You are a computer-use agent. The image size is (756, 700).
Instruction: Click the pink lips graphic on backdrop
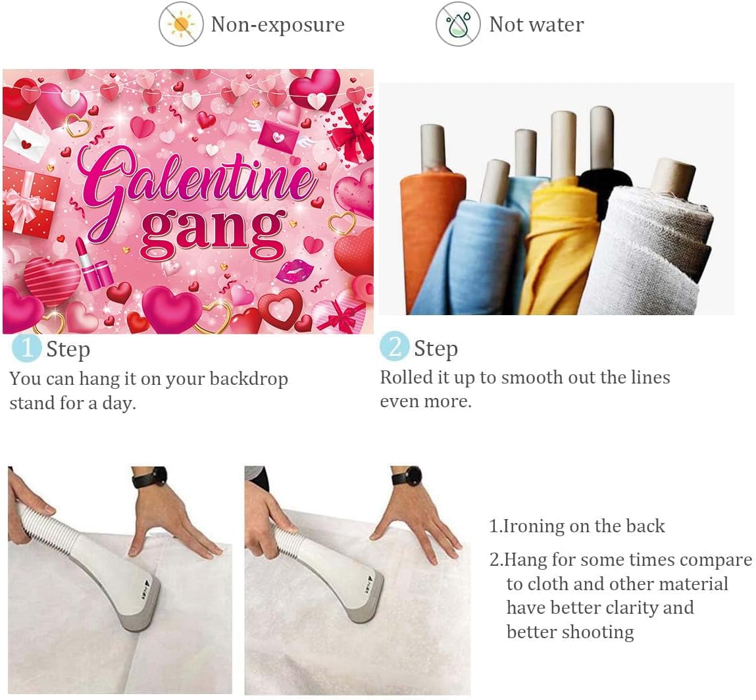[x=295, y=270]
